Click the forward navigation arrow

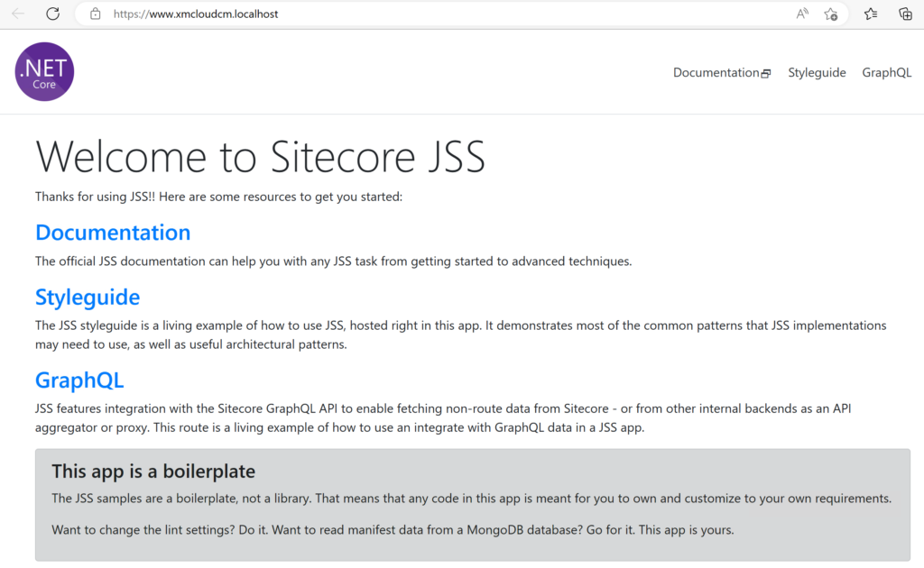click(x=36, y=14)
